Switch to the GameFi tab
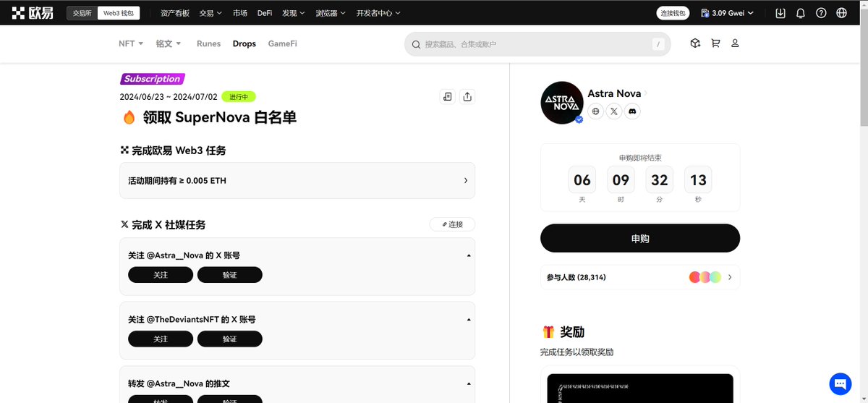This screenshot has height=403, width=868. coord(283,43)
